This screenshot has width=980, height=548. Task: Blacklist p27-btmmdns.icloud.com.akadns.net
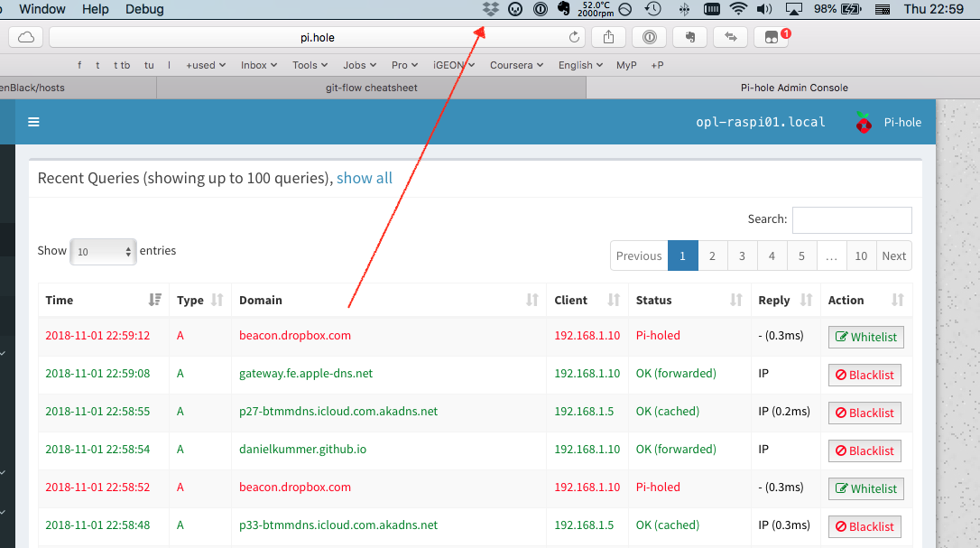coord(864,413)
